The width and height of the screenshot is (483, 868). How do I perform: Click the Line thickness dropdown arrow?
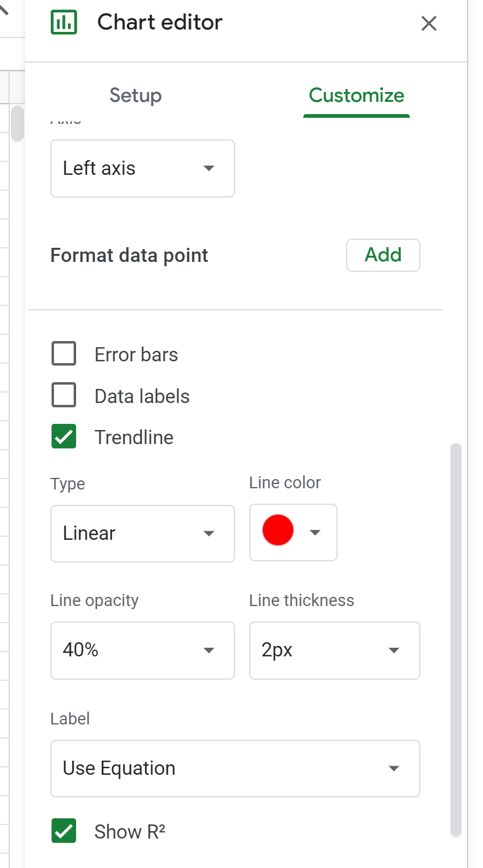pos(394,651)
